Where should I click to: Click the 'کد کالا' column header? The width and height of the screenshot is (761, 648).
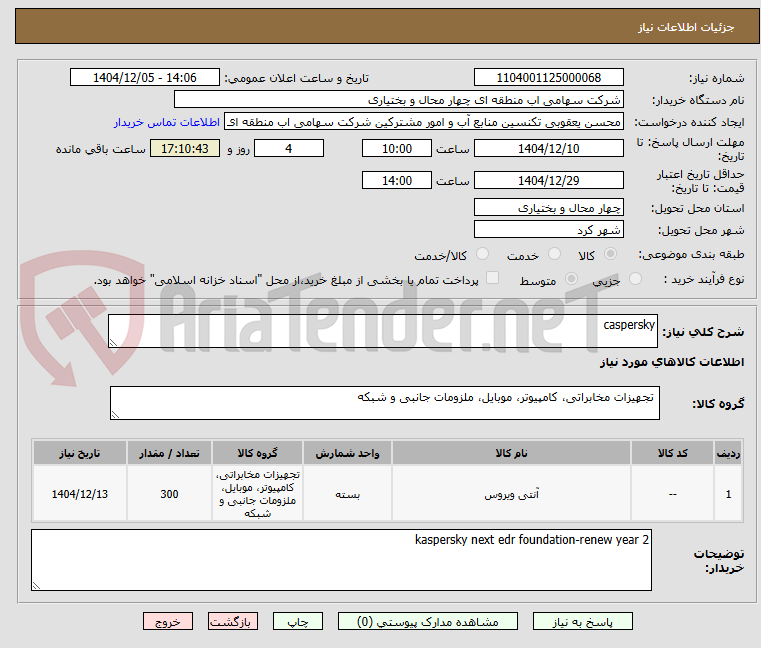click(672, 453)
